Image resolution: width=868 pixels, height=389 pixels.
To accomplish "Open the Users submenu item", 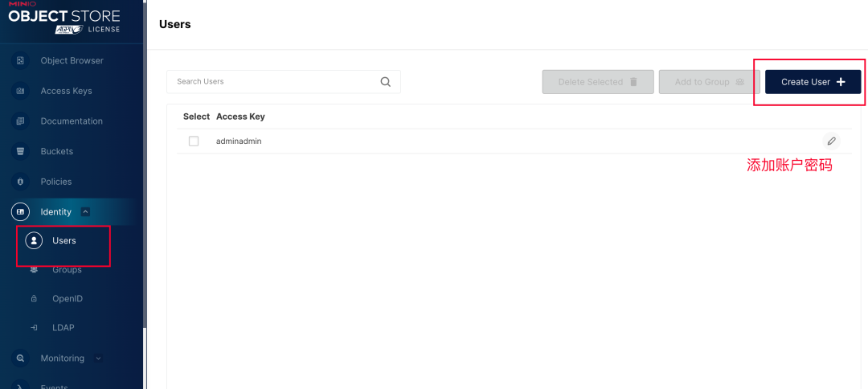I will [63, 240].
